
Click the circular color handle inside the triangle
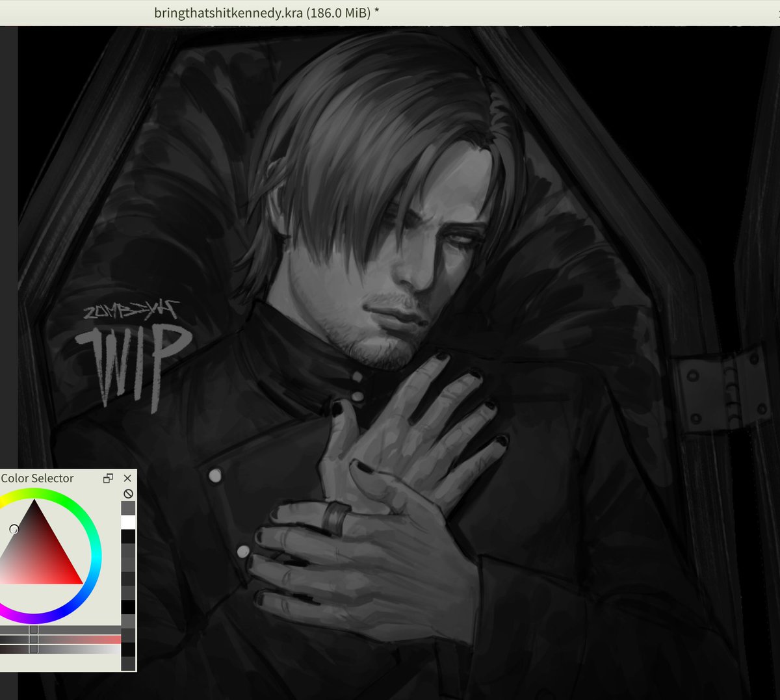click(14, 530)
